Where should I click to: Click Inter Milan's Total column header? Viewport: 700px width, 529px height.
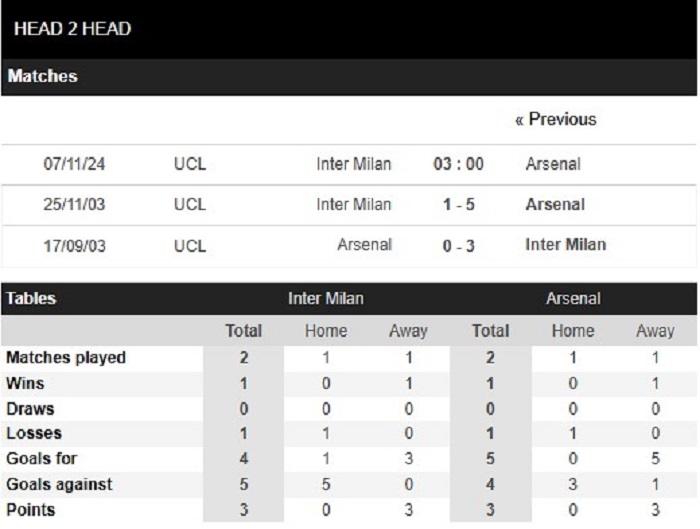pyautogui.click(x=243, y=331)
